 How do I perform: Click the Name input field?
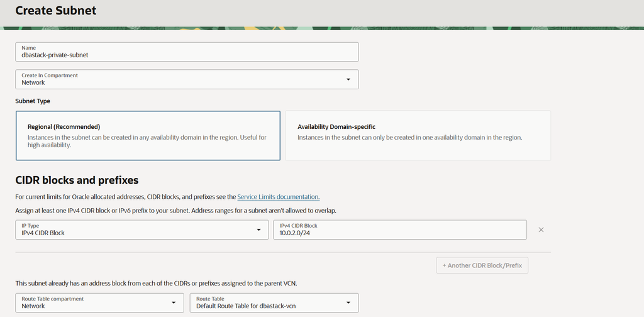tap(187, 52)
